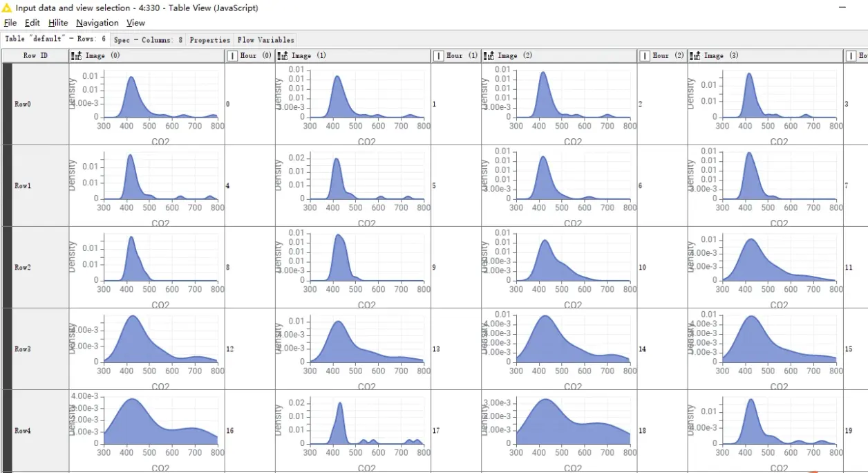Click the Hour (0) column header
The image size is (868, 473).
pos(250,55)
